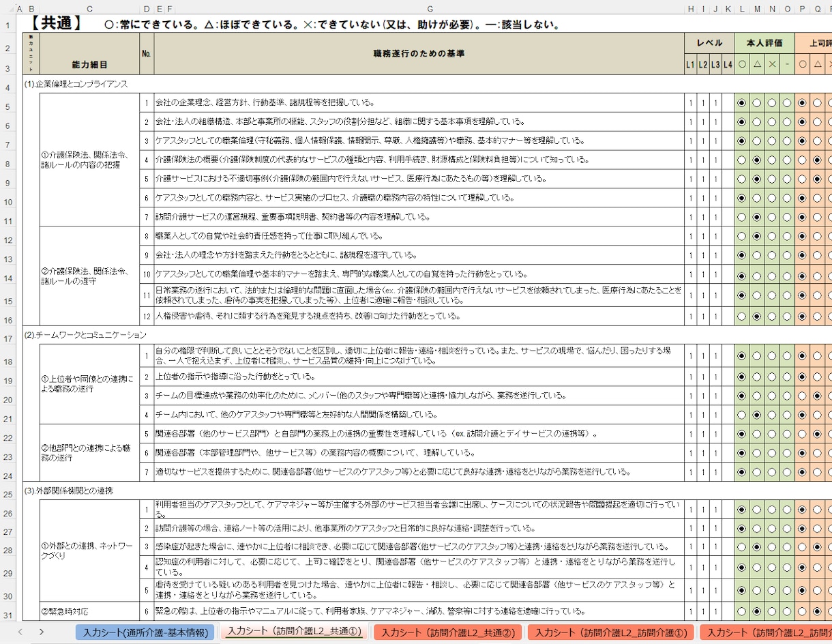Go to next sheet using right arrow
Viewport: 832px width, 644px height.
[42, 632]
